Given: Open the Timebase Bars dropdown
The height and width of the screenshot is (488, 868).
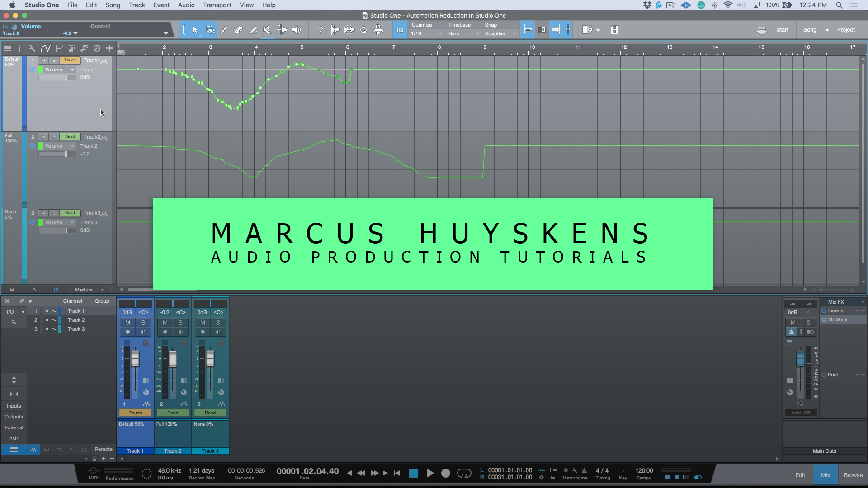Looking at the screenshot, I should point(463,34).
